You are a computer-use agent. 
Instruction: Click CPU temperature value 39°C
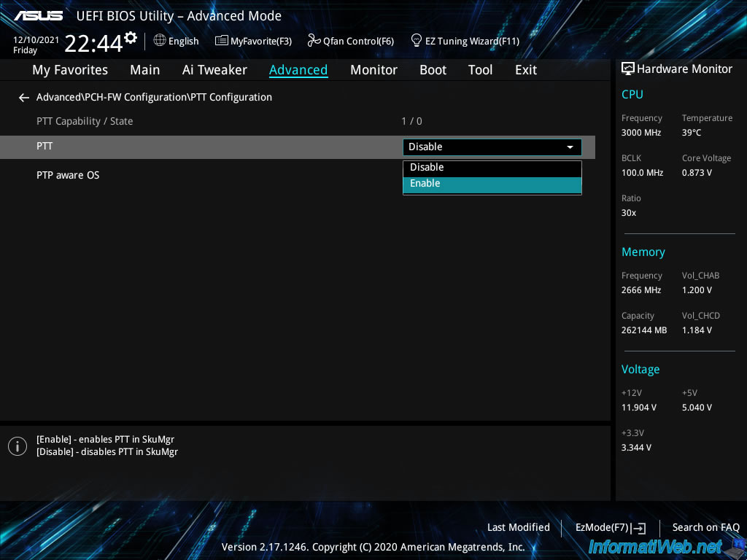click(692, 133)
